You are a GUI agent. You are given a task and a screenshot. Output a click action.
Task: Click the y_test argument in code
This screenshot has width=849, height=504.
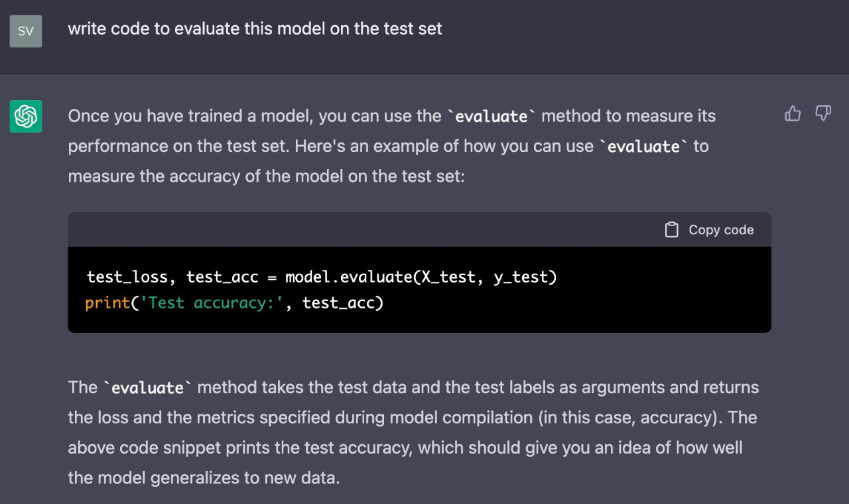(x=521, y=277)
